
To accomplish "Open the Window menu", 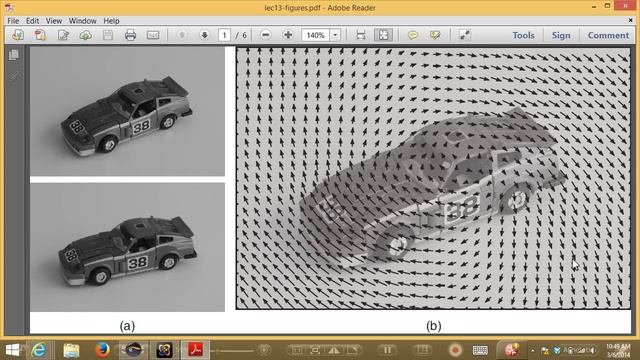I will point(82,21).
